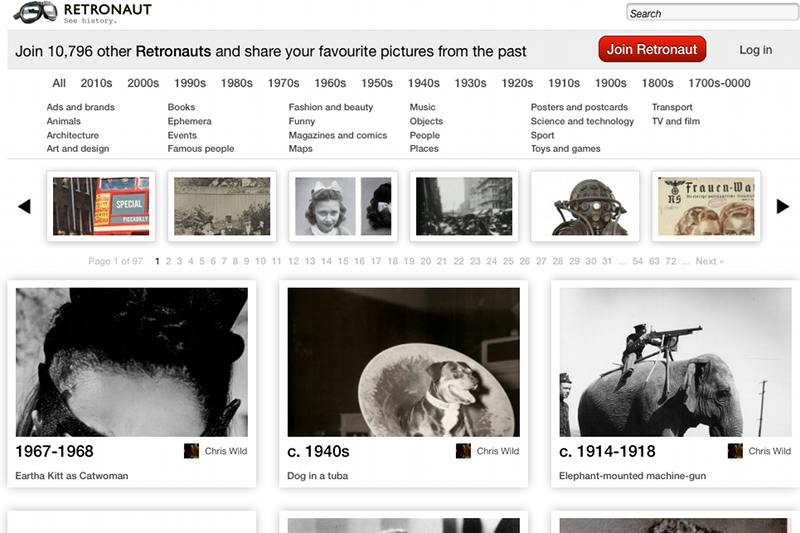Screen dimensions: 800x533
Task: Go to page 2 of results
Action: [x=168, y=261]
